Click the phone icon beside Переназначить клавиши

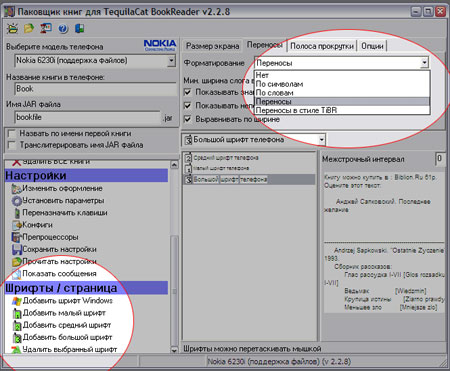[x=17, y=213]
